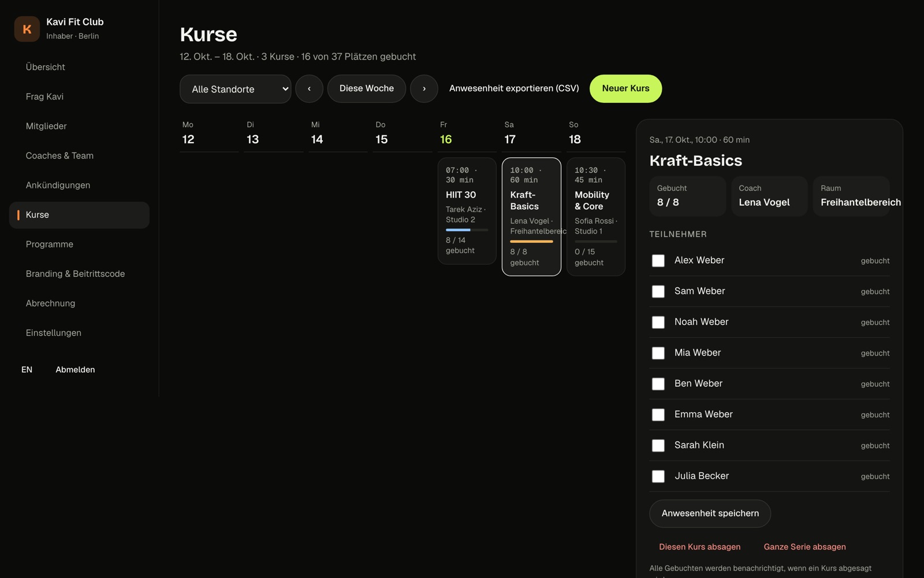Check attendance for Alex Weber
Screen dimensions: 924x578
click(658, 261)
